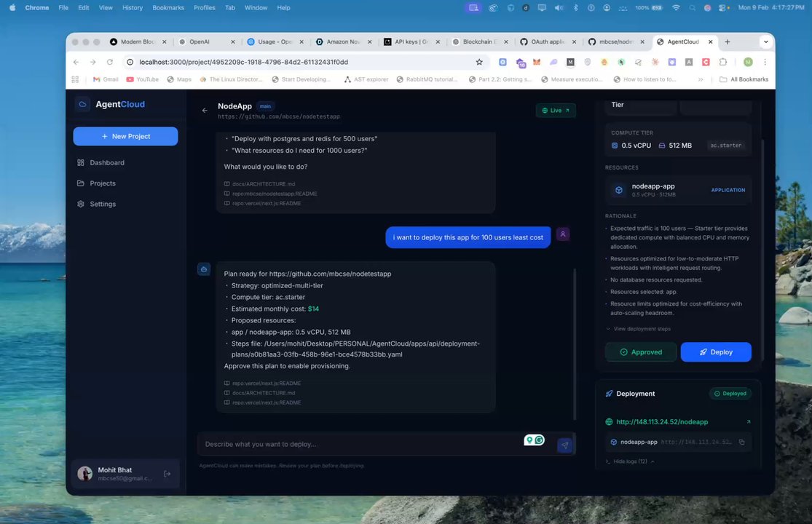Viewport: 812px width, 524px height.
Task: Click the nodeapp-app resource cube icon
Action: tap(619, 190)
